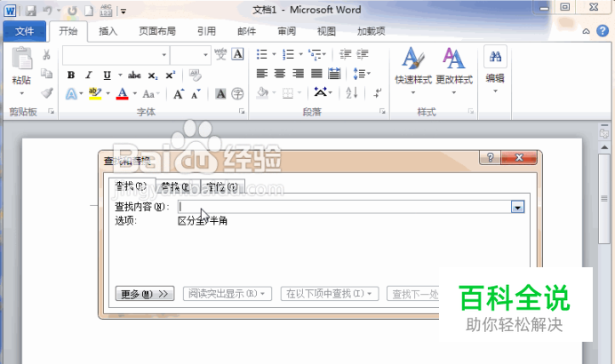This screenshot has width=615, height=364.
Task: Align text to the right
Action: [x=298, y=74]
